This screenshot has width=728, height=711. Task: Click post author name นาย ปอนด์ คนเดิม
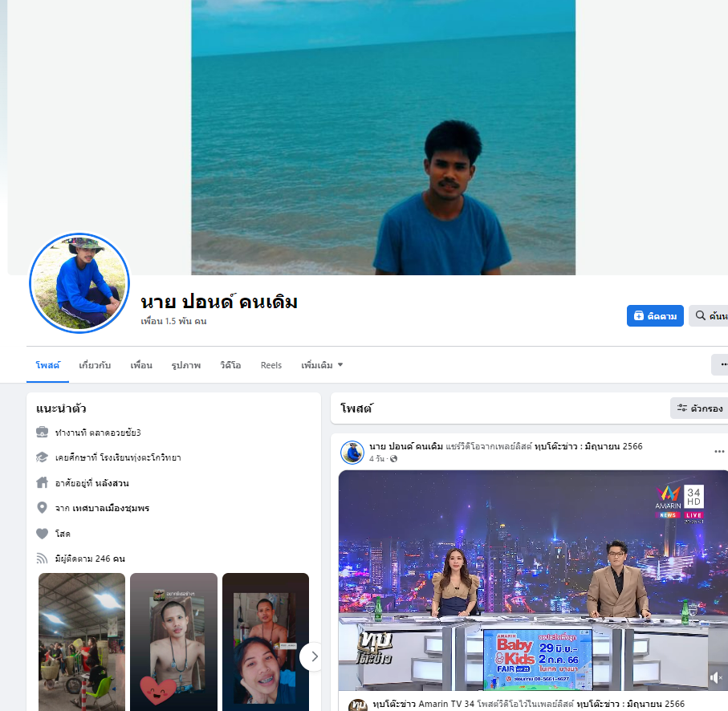pyautogui.click(x=406, y=446)
